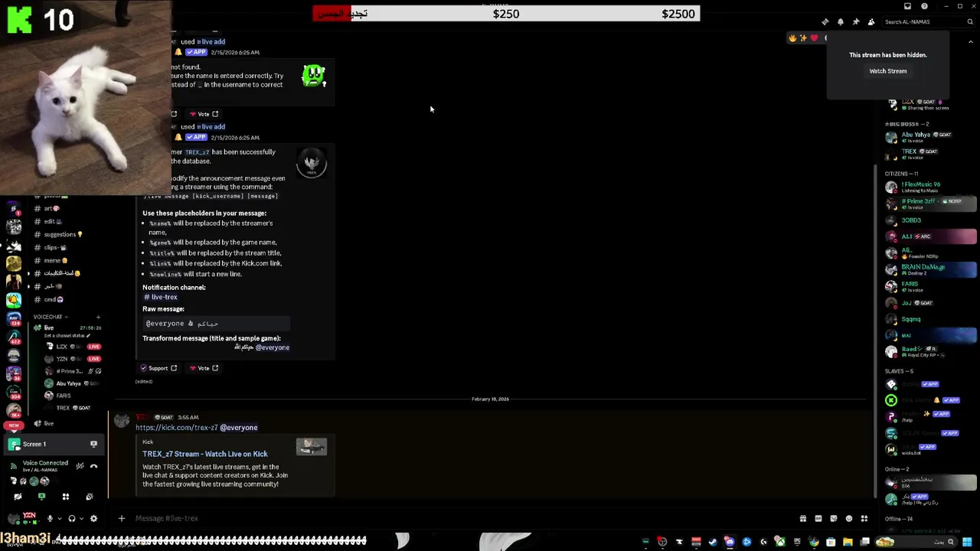Click the Vote button in lower embed

[204, 368]
